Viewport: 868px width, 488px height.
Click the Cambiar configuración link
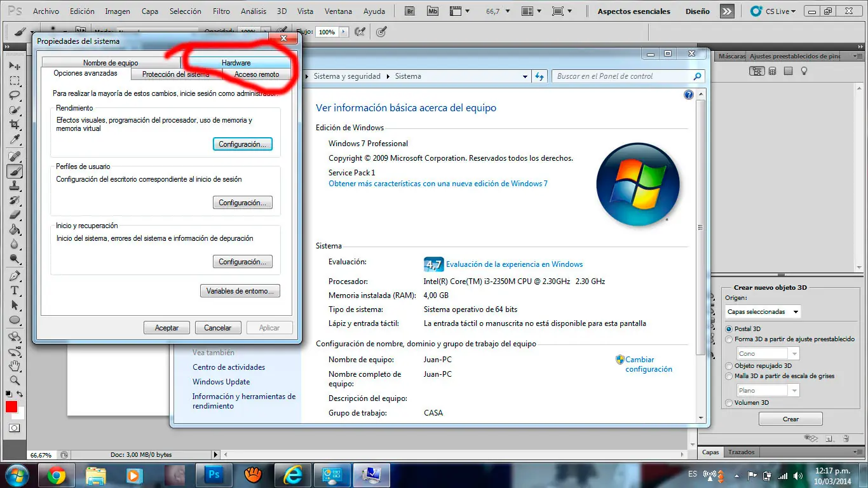click(x=648, y=364)
